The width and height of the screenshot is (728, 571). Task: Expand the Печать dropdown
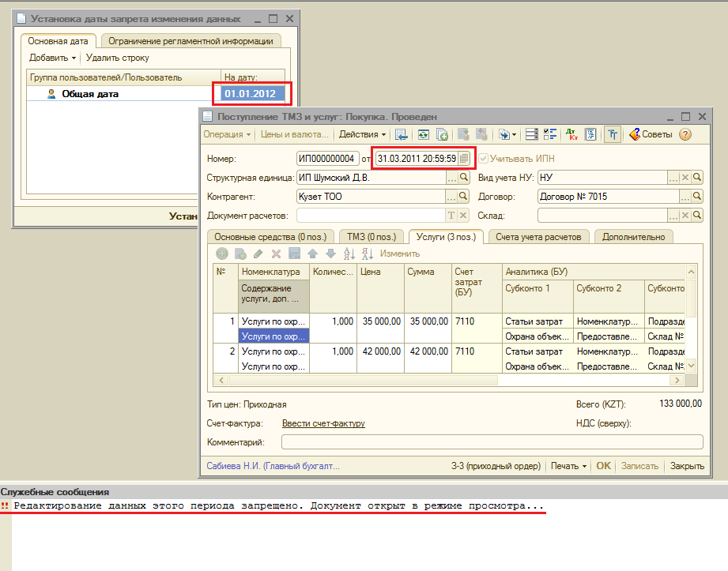(569, 466)
